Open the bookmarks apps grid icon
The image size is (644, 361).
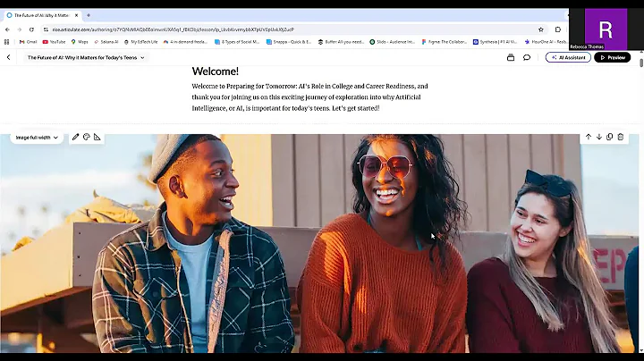(6, 42)
